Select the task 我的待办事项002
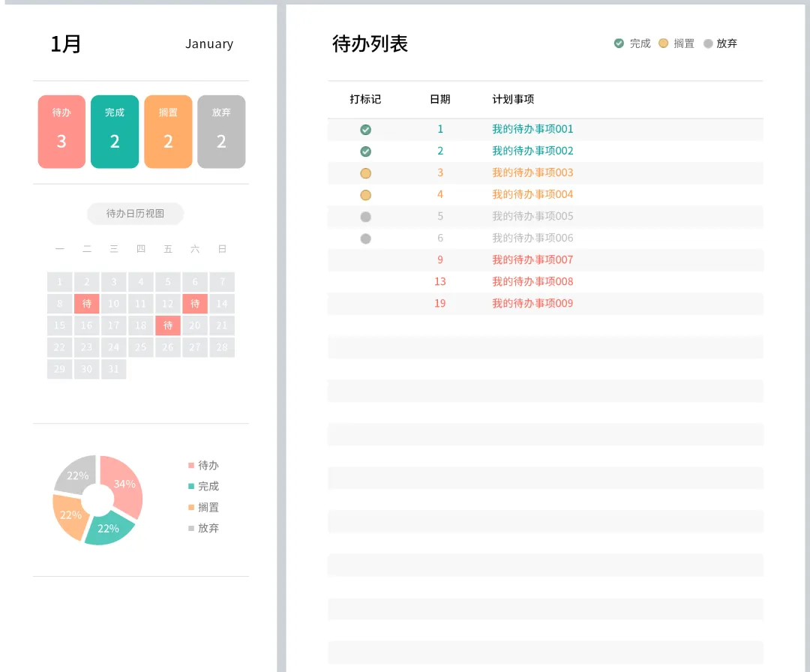Viewport: 810px width, 672px height. click(x=532, y=151)
